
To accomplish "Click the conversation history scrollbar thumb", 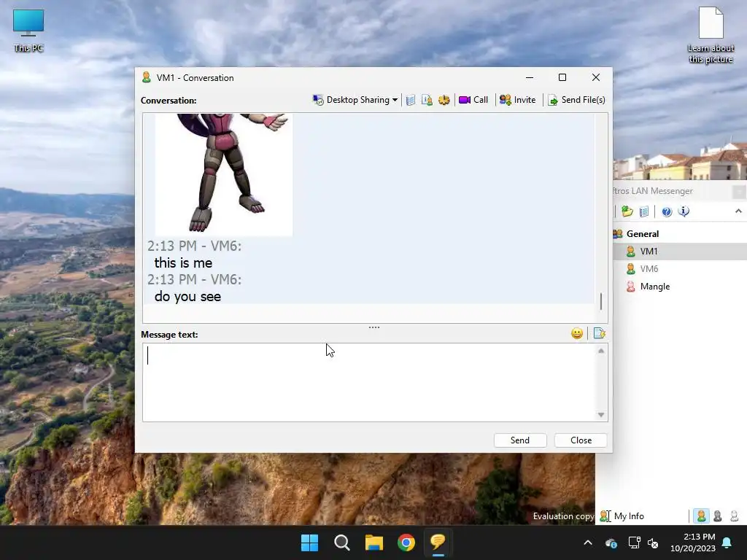I will 601,301.
